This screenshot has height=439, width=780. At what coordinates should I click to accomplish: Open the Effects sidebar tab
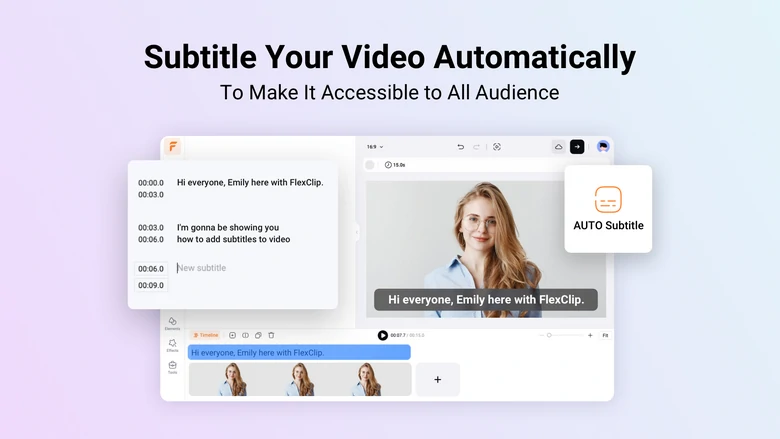point(173,346)
